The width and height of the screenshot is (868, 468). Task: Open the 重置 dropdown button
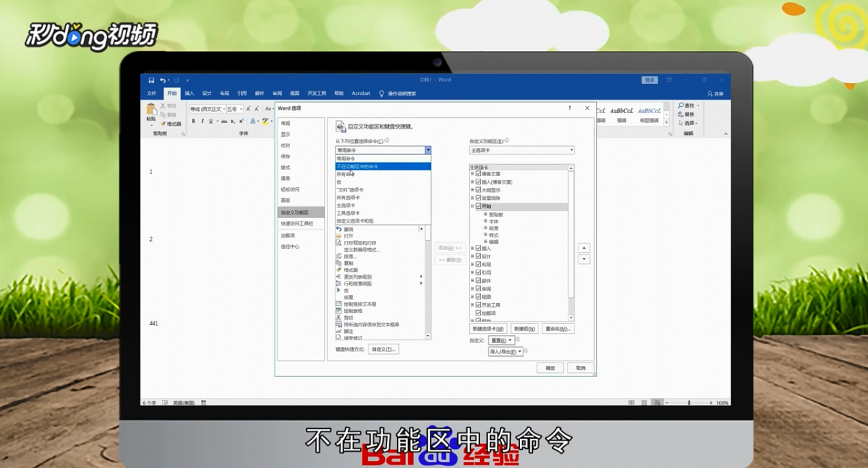point(501,340)
